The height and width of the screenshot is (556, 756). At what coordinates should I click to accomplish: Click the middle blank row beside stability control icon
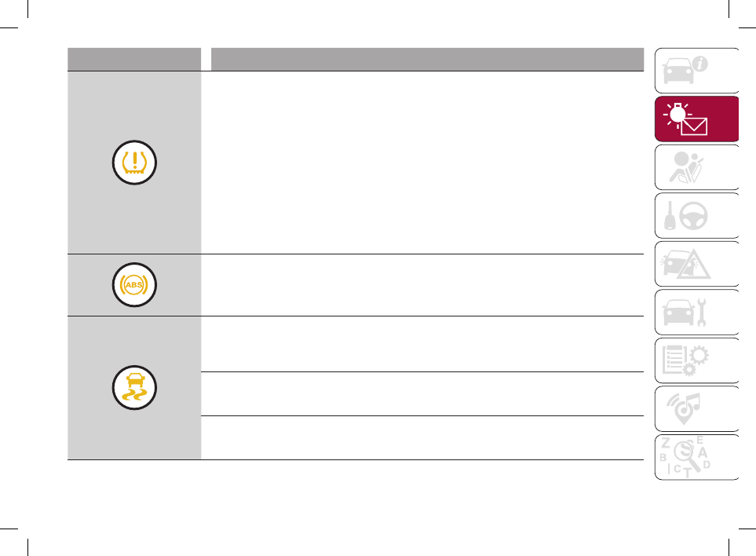coord(422,394)
